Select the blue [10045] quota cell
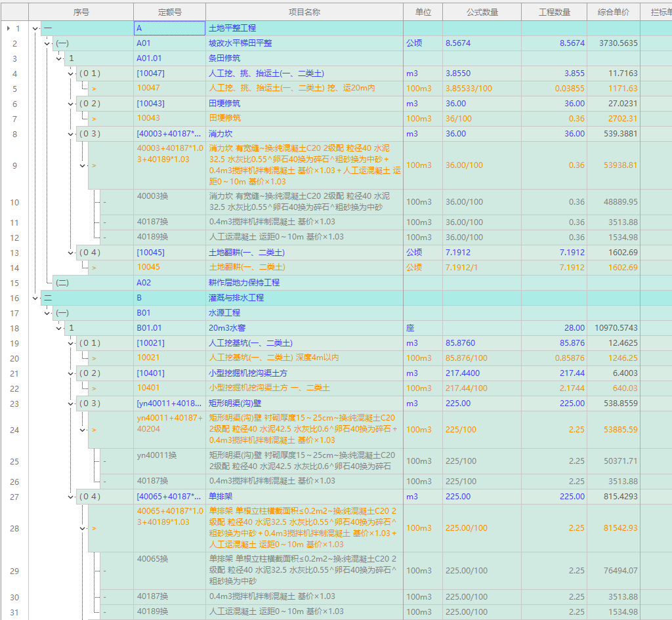The width and height of the screenshot is (672, 620). (170, 253)
